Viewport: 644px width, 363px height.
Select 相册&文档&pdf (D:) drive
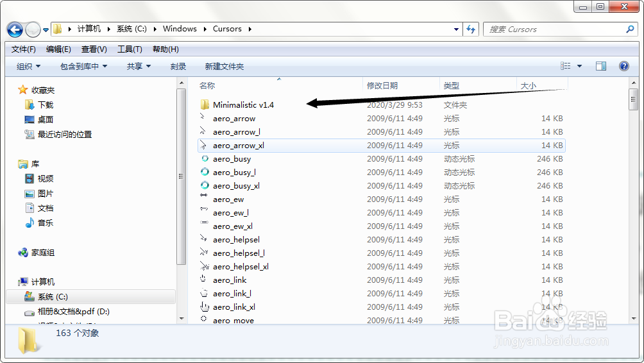pos(74,311)
